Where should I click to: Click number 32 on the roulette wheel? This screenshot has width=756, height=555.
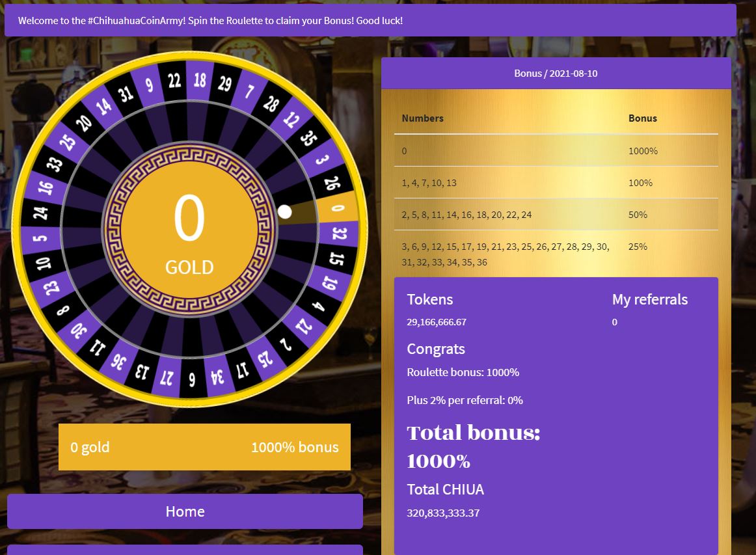[x=340, y=234]
